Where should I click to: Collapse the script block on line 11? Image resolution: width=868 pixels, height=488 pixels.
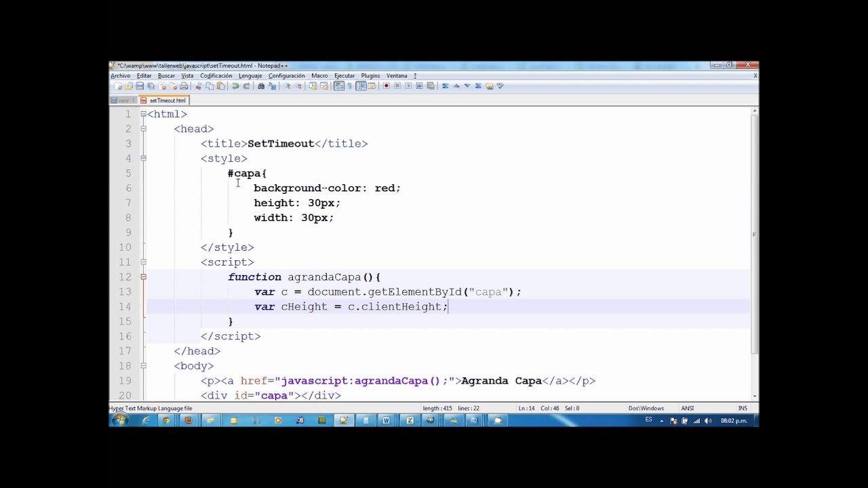pos(143,262)
